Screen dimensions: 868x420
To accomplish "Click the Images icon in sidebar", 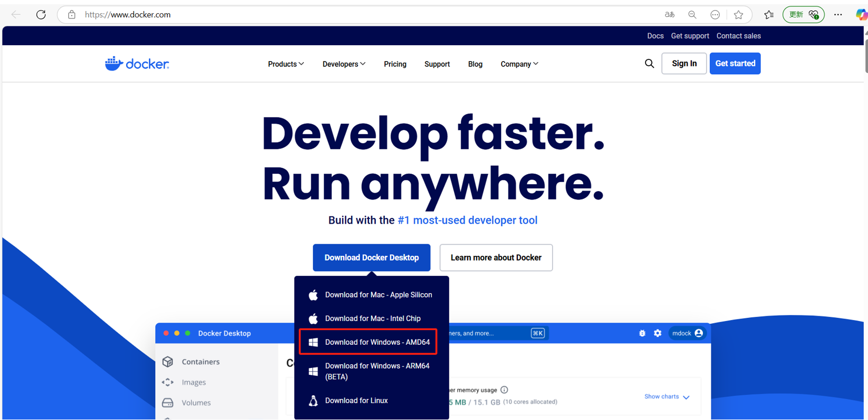I will tap(168, 382).
